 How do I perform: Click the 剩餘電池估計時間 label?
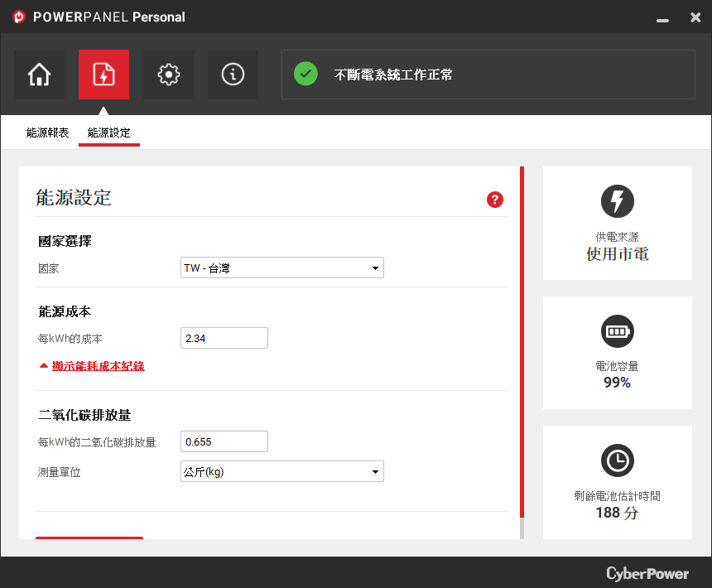617,496
